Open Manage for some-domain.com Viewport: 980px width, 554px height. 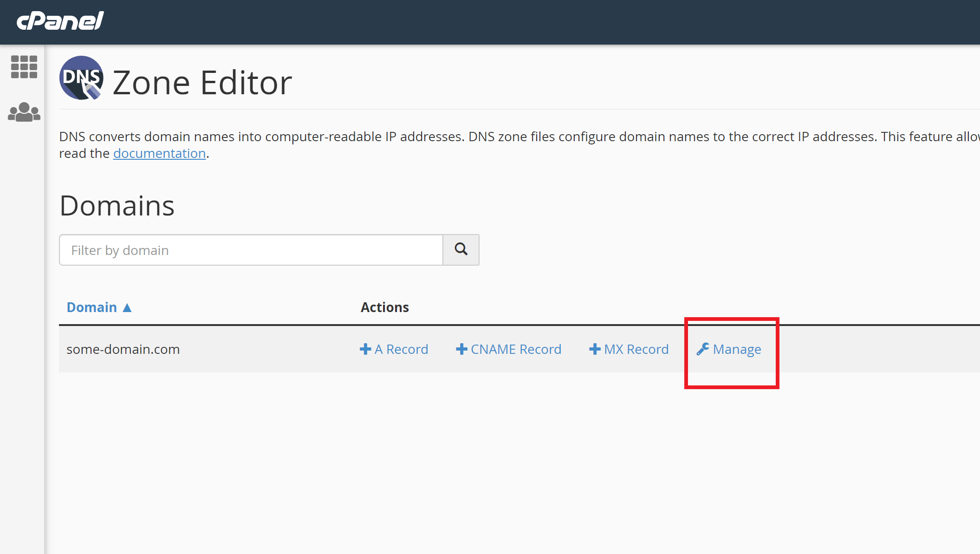pyautogui.click(x=737, y=349)
